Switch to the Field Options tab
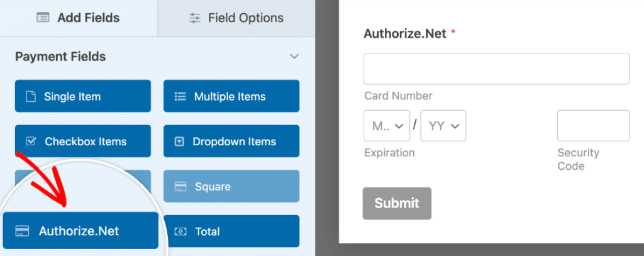The image size is (644, 256). [x=236, y=18]
